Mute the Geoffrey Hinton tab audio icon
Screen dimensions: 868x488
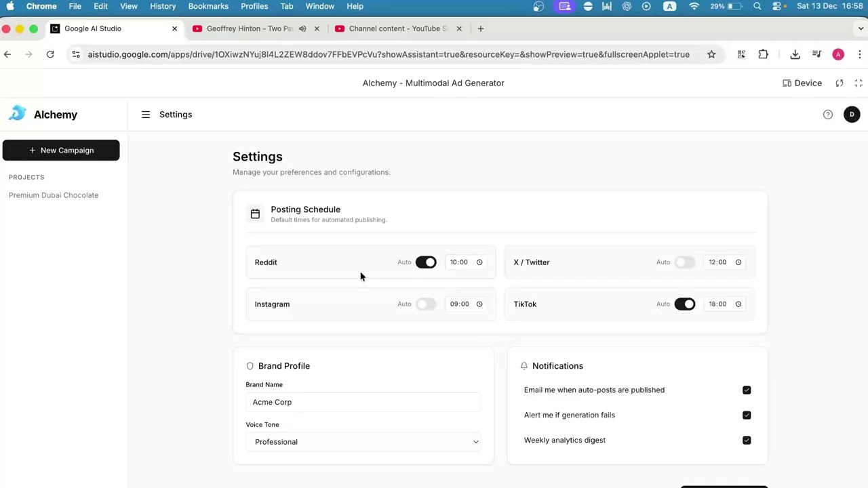pos(302,28)
